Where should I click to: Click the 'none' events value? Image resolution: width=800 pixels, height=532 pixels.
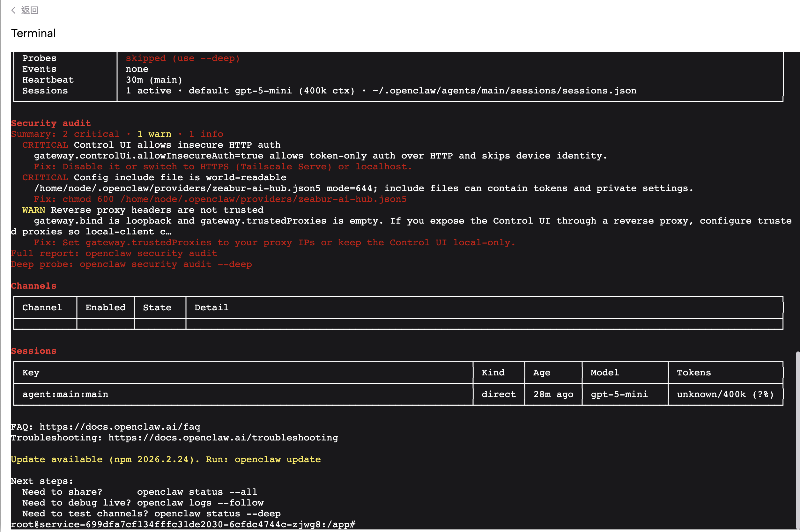pyautogui.click(x=137, y=69)
